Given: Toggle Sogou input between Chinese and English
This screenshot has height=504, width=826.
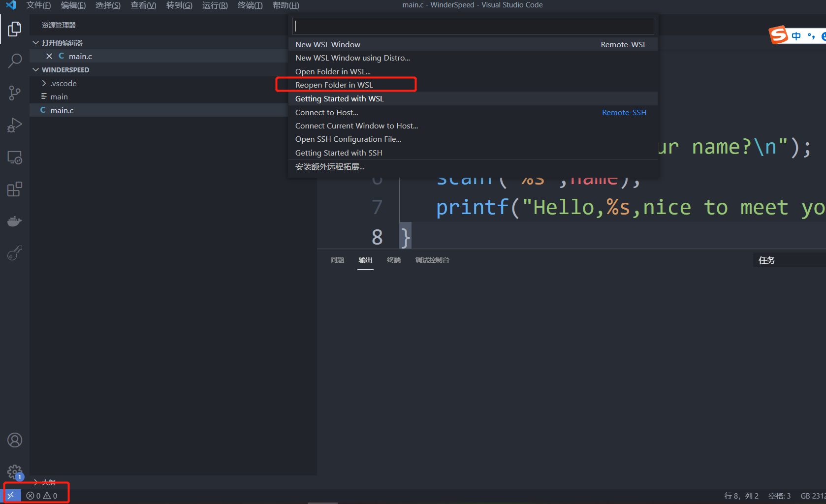Looking at the screenshot, I should click(x=796, y=35).
